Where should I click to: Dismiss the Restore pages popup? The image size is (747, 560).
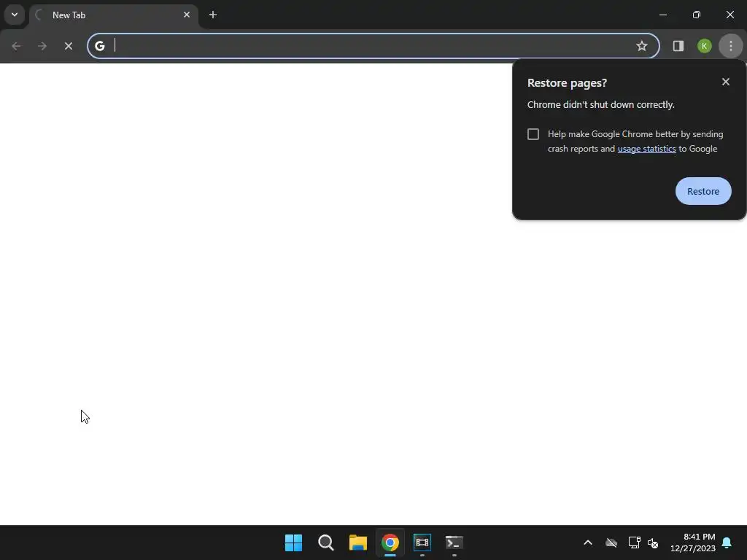click(x=726, y=82)
